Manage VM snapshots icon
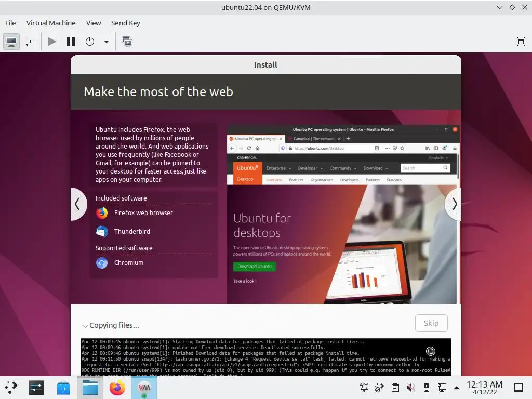The image size is (532, 399). coord(127,42)
